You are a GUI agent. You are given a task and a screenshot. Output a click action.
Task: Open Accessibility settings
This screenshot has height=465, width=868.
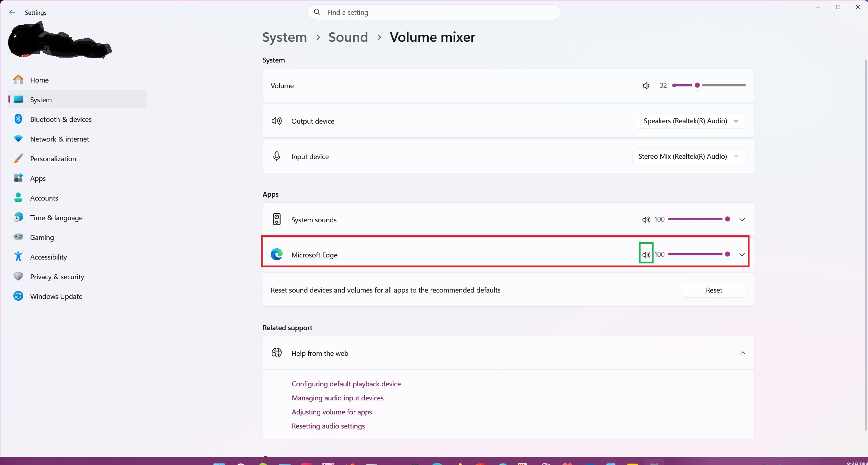[x=77, y=257]
